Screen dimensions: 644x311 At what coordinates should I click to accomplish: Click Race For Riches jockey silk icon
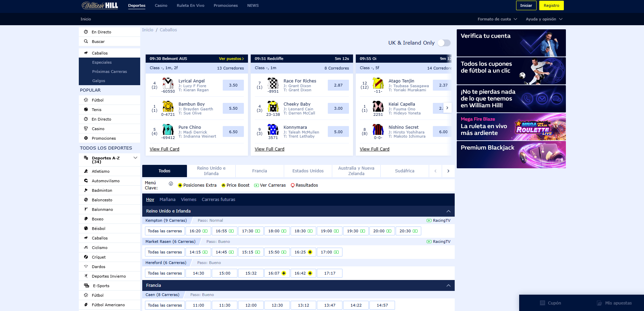tap(273, 83)
